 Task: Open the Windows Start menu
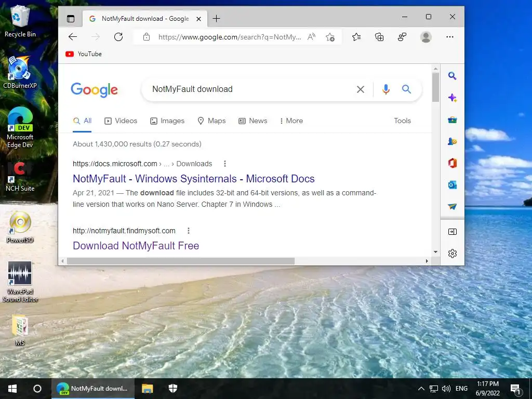tap(12, 389)
